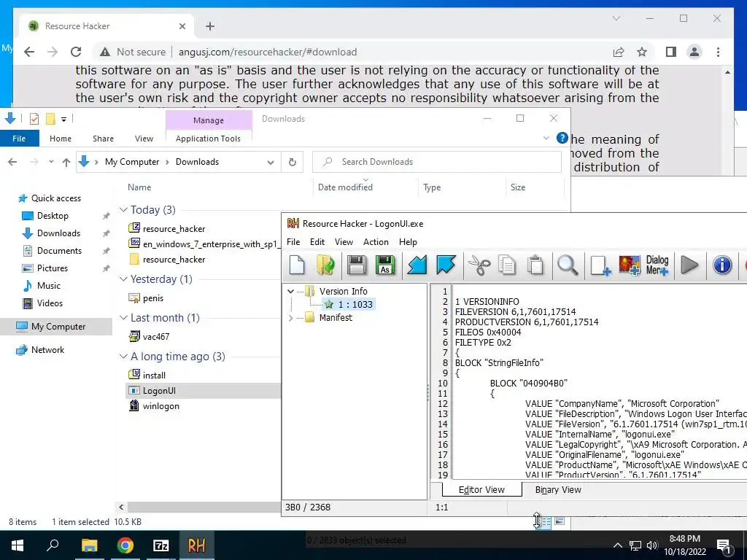Expand the Manifest tree node
Viewport: 747px width, 560px height.
(x=290, y=318)
